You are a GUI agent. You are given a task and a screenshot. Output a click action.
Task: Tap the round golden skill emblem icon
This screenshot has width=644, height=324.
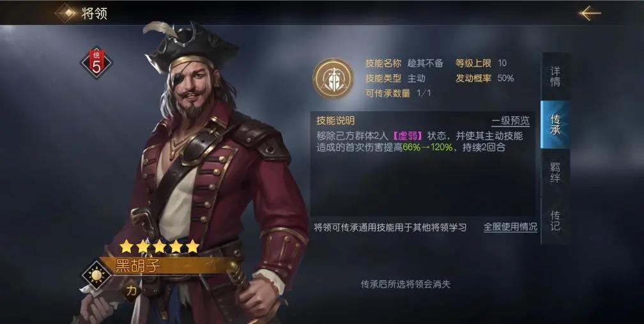pyautogui.click(x=333, y=79)
